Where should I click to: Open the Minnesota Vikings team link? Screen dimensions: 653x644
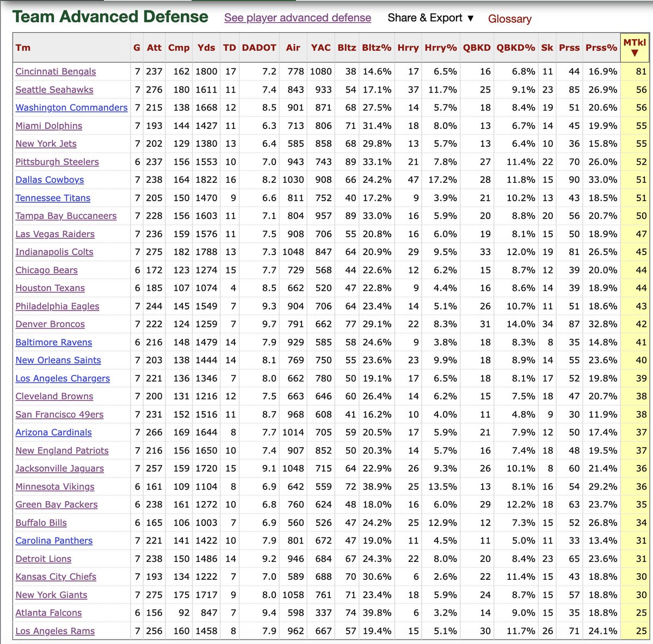click(x=55, y=486)
